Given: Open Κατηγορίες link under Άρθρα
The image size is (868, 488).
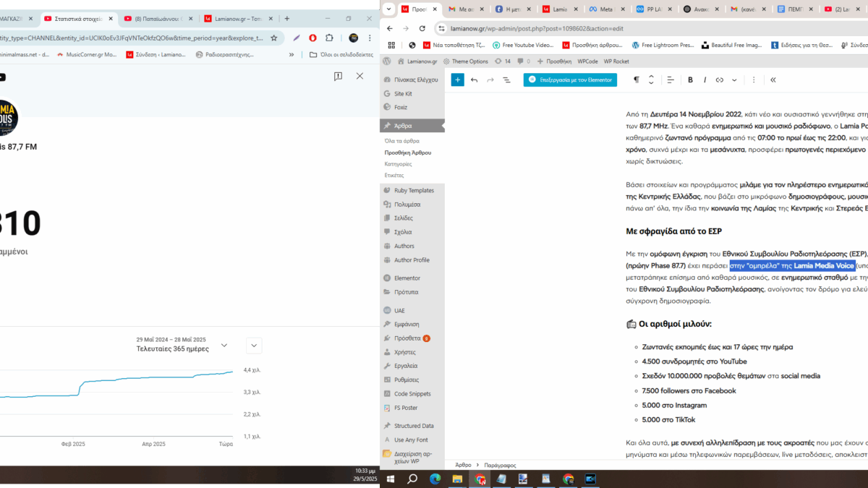Looking at the screenshot, I should click(399, 164).
